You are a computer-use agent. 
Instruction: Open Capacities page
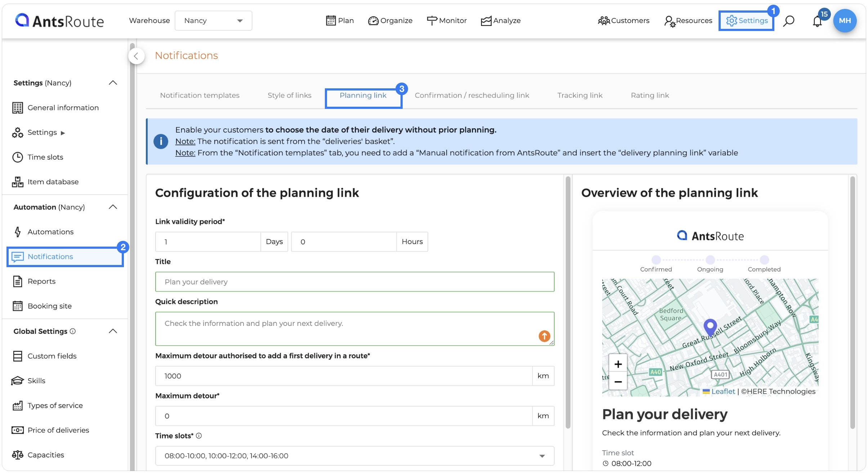(x=38, y=455)
